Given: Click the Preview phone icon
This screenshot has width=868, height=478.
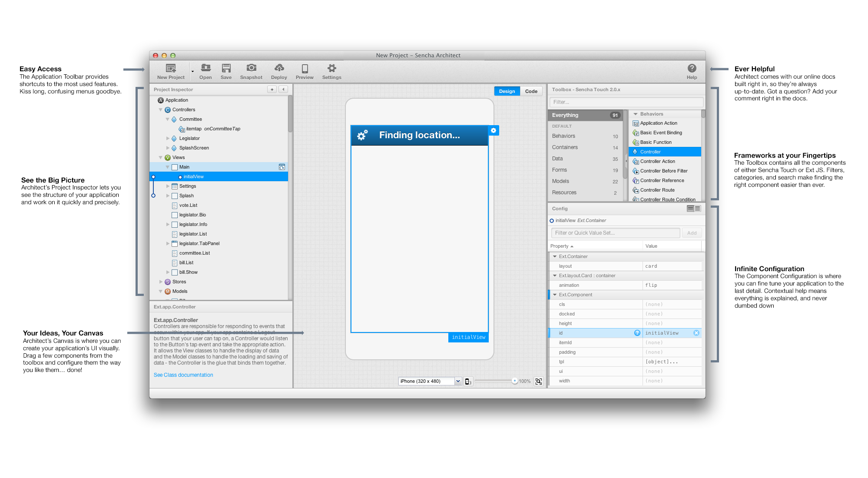Looking at the screenshot, I should coord(305,68).
